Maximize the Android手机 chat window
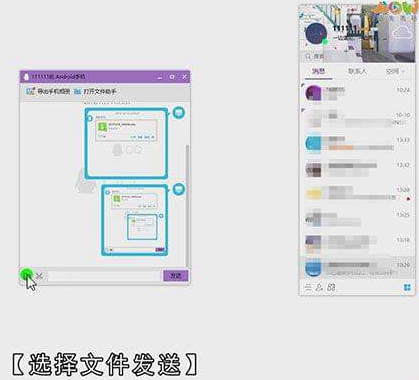This screenshot has height=380, width=419. [x=172, y=77]
